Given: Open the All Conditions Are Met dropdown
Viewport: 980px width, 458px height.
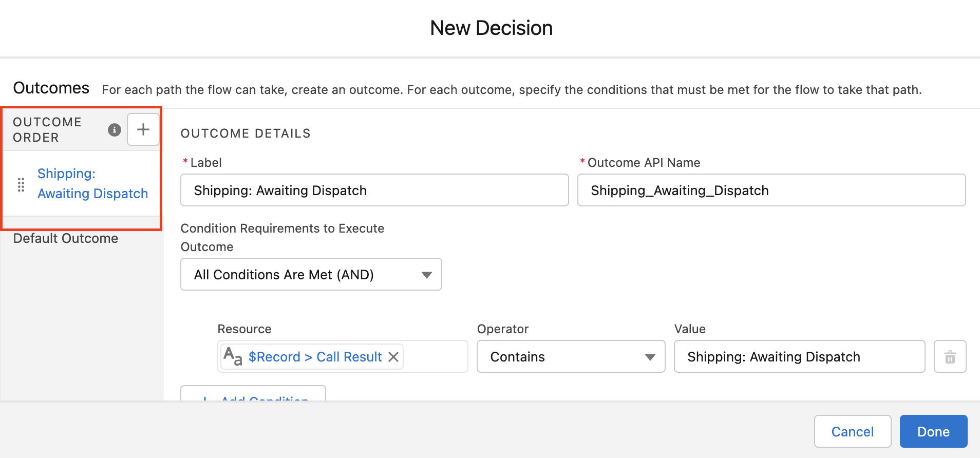Looking at the screenshot, I should coord(311,275).
